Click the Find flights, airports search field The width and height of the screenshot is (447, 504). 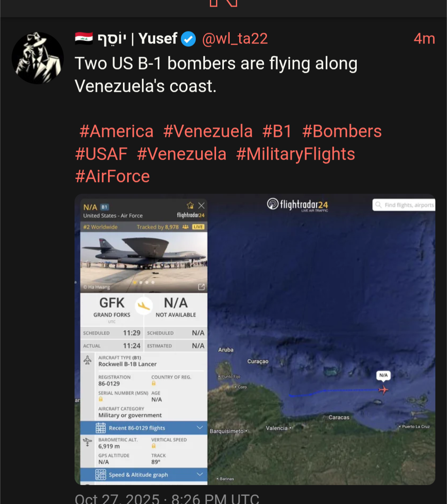pyautogui.click(x=408, y=205)
